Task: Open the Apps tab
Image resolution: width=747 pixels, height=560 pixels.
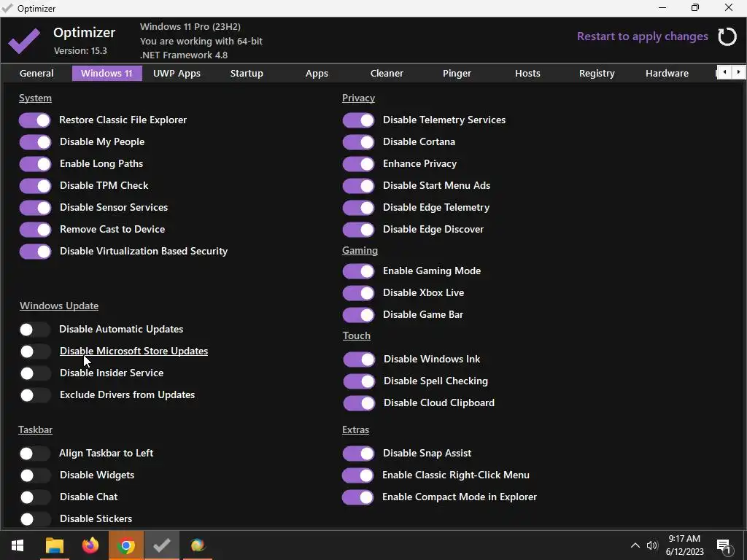Action: coord(317,74)
